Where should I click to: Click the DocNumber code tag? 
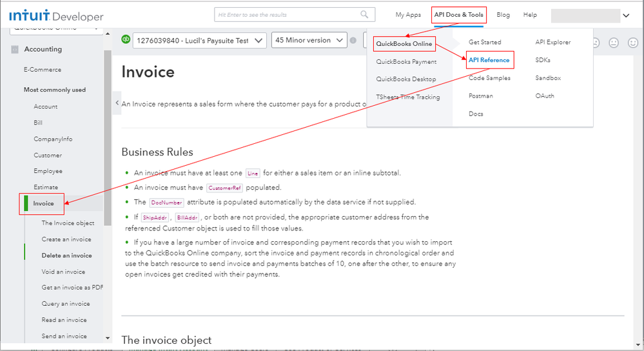[166, 203]
